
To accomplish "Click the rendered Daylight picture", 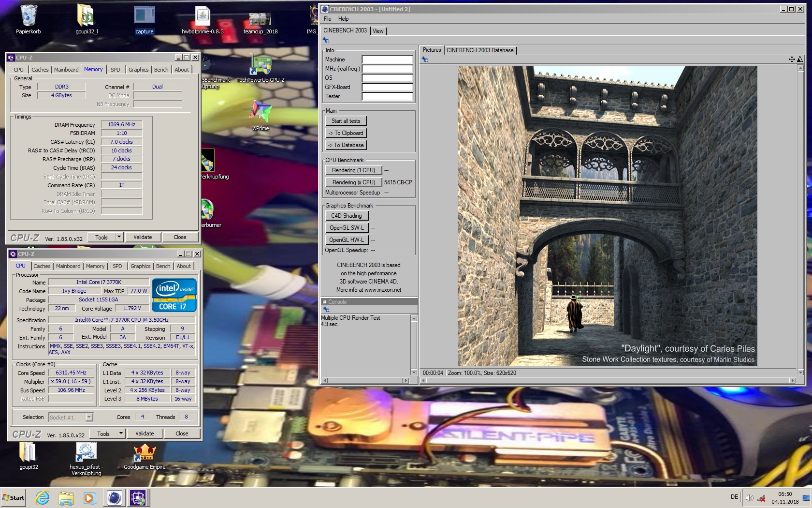I will click(x=607, y=216).
